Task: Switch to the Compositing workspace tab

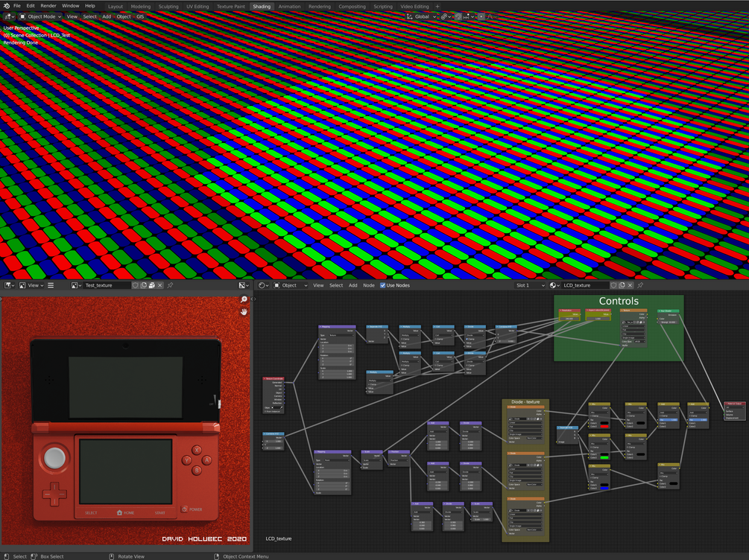Action: click(x=352, y=7)
